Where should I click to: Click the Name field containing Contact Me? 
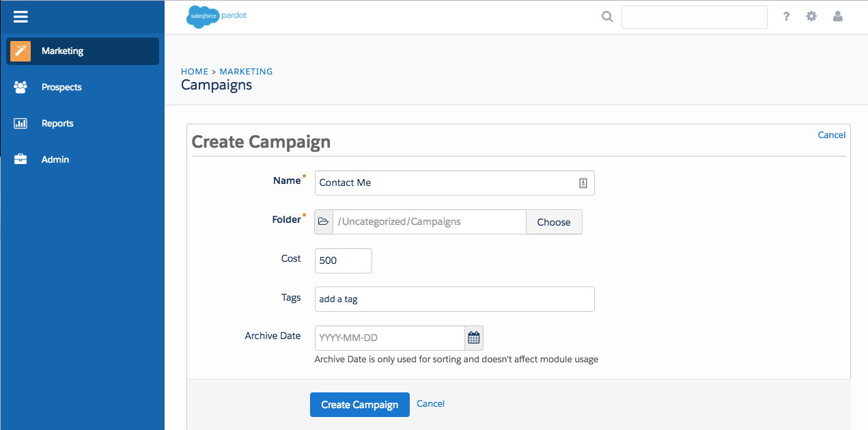point(455,183)
